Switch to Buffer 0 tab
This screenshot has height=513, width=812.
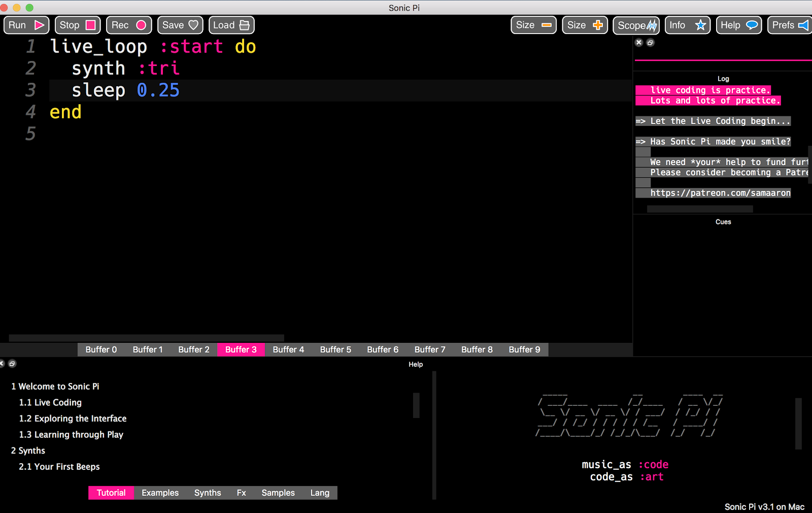101,349
